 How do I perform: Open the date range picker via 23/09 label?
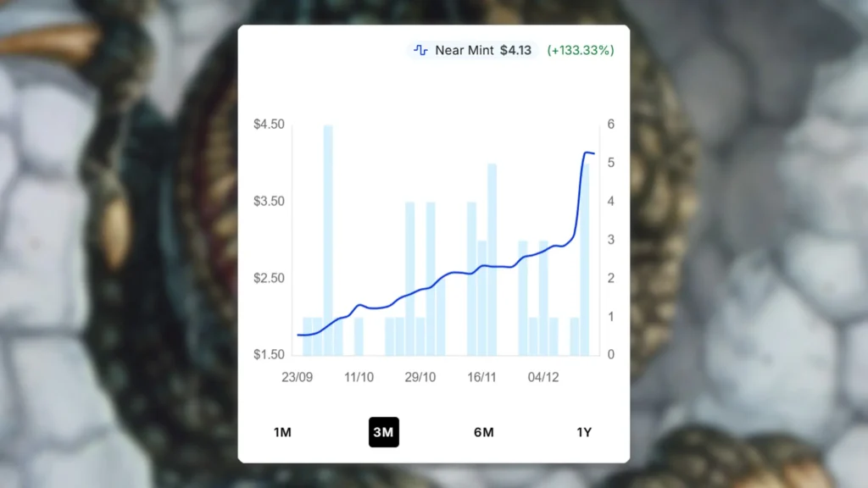299,378
